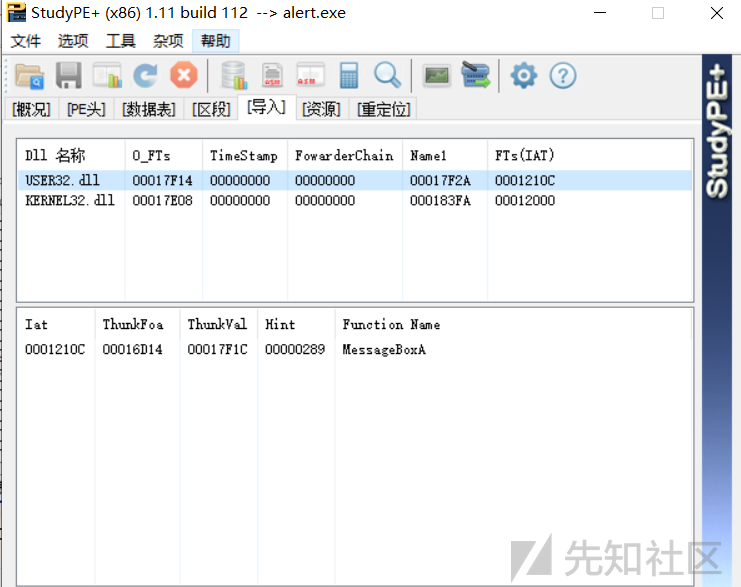Minimize the StudyPE+ window
The width and height of the screenshot is (741, 587).
(x=600, y=13)
